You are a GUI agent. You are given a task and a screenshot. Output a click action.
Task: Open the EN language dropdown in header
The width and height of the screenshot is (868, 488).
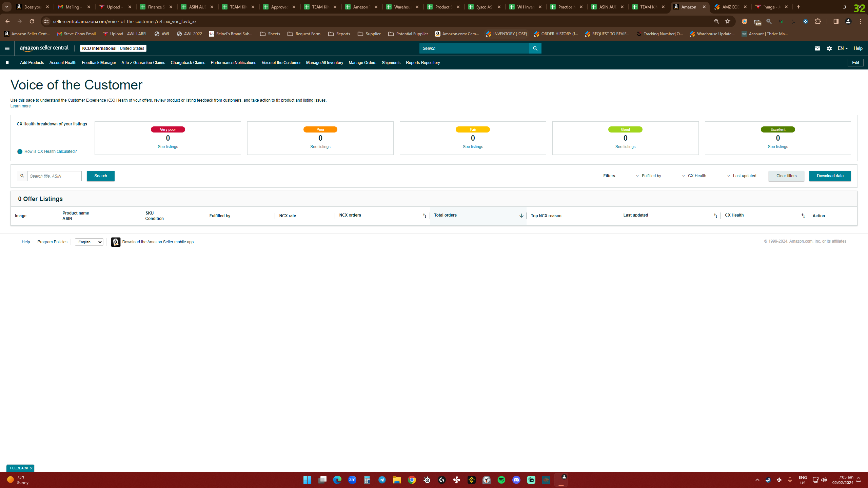pos(843,48)
